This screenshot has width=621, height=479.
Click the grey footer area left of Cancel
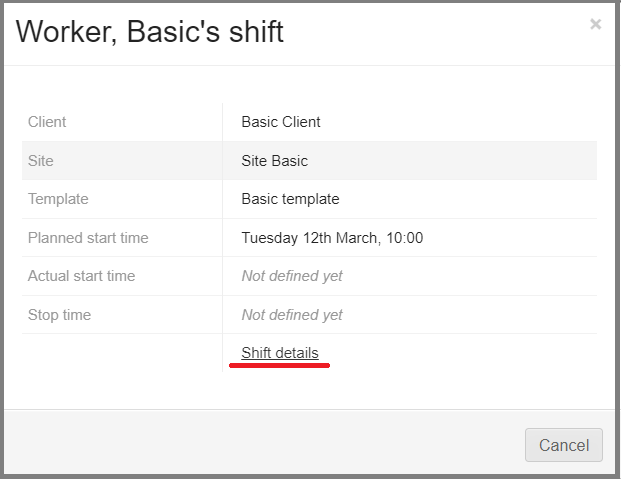pyautogui.click(x=260, y=444)
